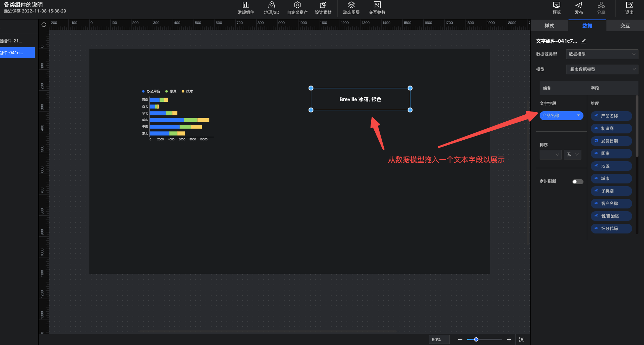This screenshot has height=345, width=644.
Task: Open the 常规组件 chart components menu
Action: point(246,8)
